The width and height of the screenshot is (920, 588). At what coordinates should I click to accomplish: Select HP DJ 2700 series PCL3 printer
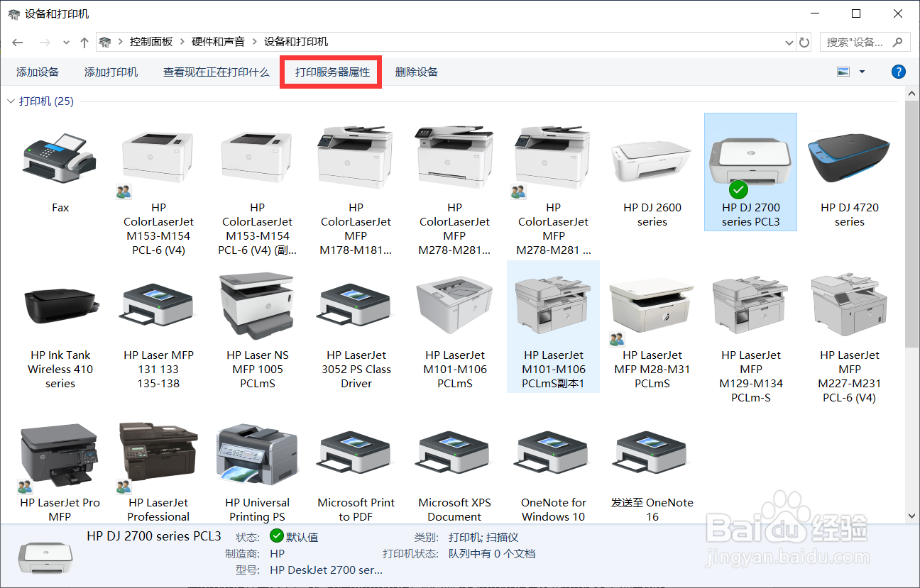[x=750, y=172]
